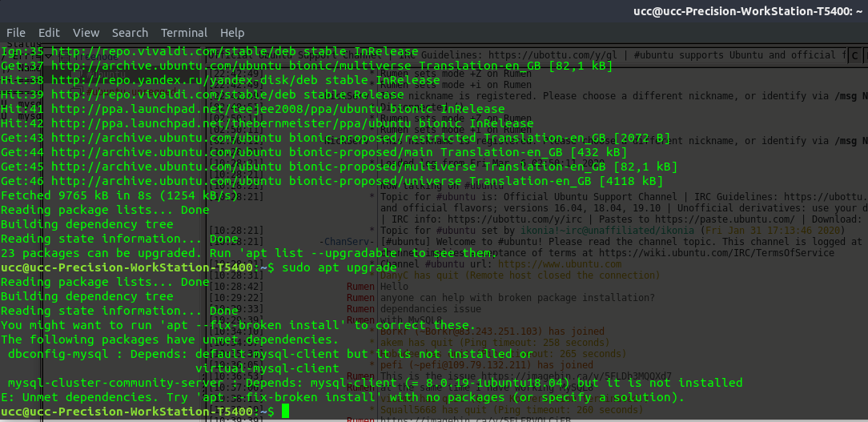Image resolution: width=868 pixels, height=422 pixels.
Task: Click the 'Get:37' bionic/multiverse line
Action: (307, 66)
